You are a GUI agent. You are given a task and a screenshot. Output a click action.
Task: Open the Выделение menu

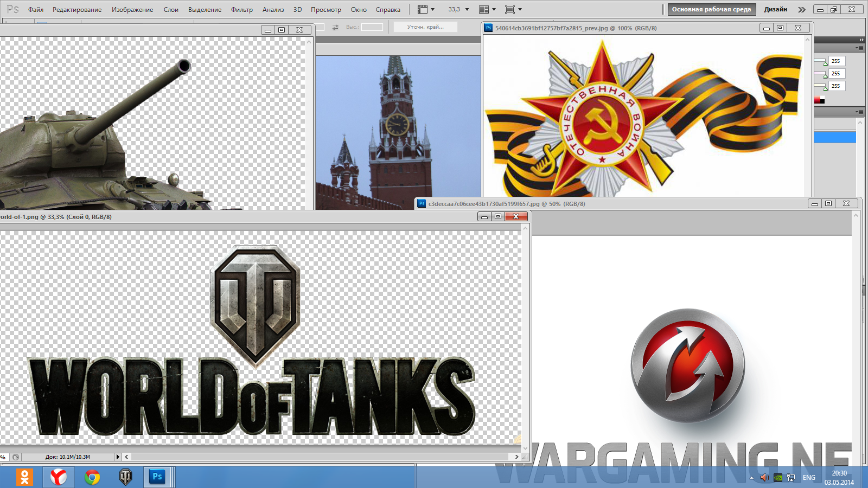(205, 9)
